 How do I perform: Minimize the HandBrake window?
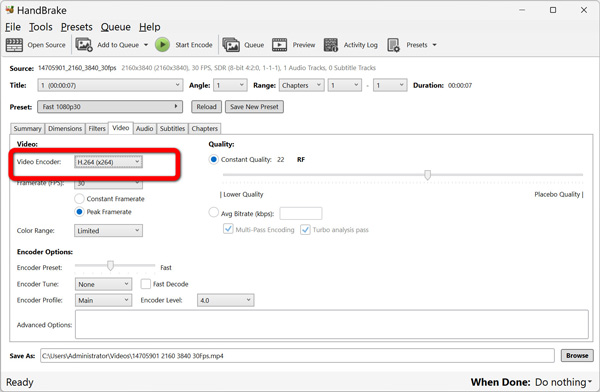522,10
